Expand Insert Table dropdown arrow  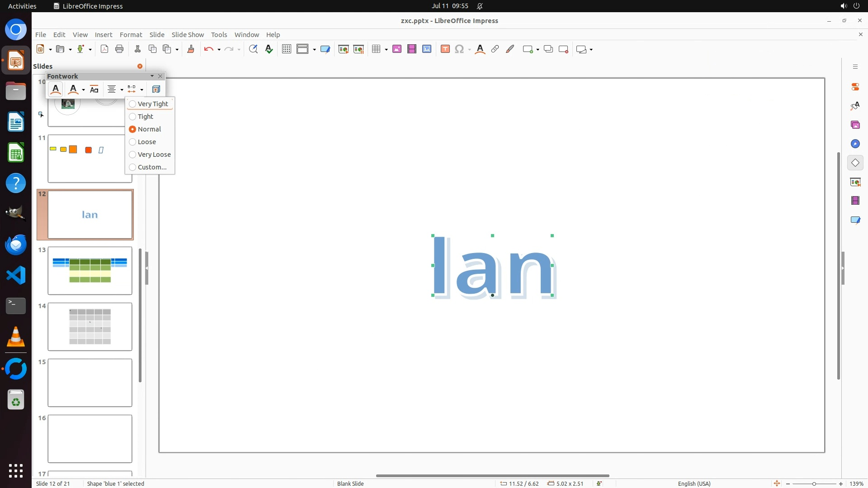(x=386, y=49)
